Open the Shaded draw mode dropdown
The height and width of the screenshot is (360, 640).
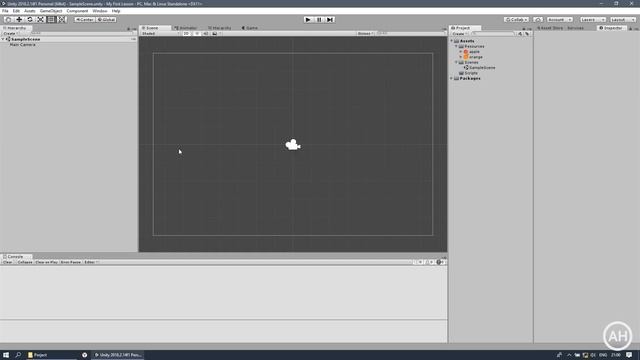[x=160, y=33]
